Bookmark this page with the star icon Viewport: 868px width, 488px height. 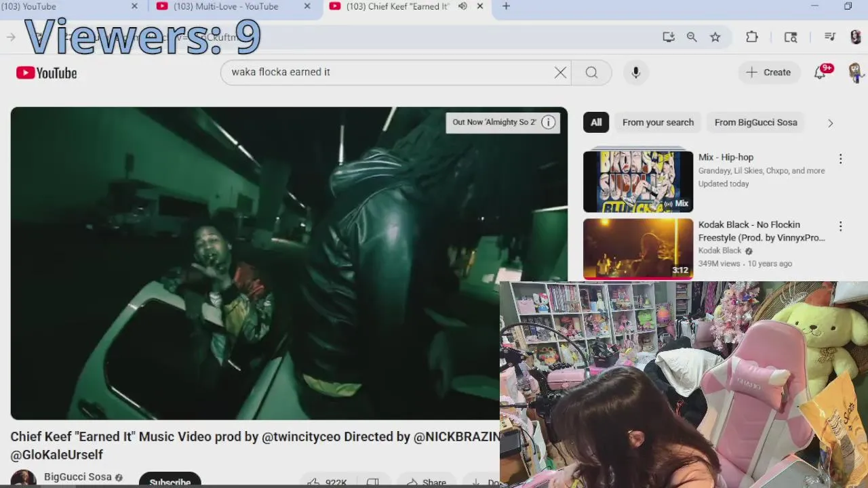[x=715, y=37]
